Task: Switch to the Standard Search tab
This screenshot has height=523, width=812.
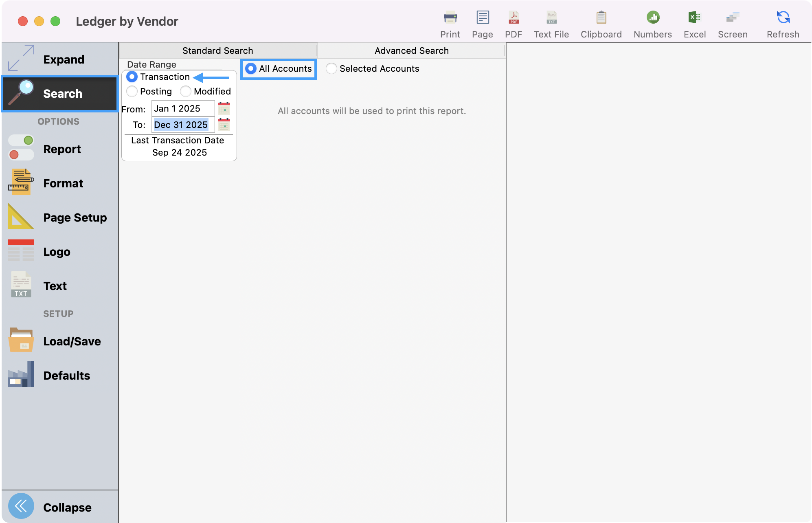Action: (x=217, y=50)
